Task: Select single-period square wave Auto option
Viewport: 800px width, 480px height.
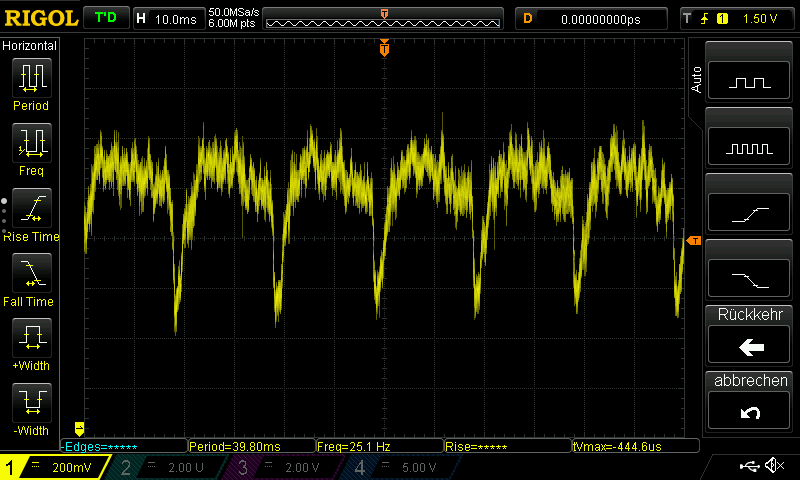Action: pyautogui.click(x=751, y=82)
